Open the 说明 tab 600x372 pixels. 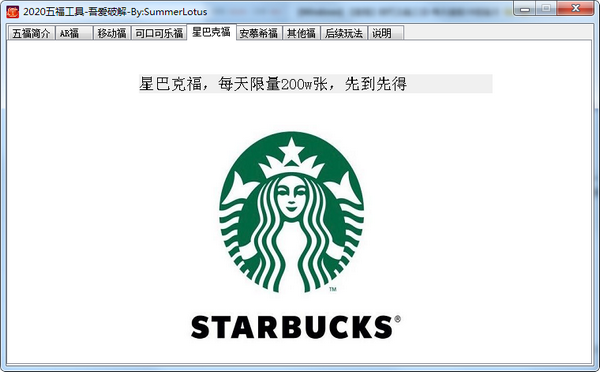pos(386,33)
